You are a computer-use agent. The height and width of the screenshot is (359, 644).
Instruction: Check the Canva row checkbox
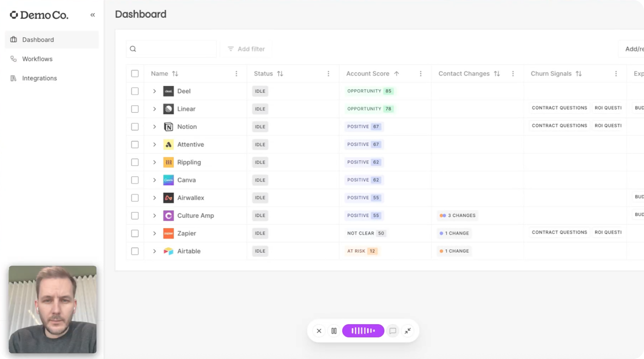[x=135, y=180]
